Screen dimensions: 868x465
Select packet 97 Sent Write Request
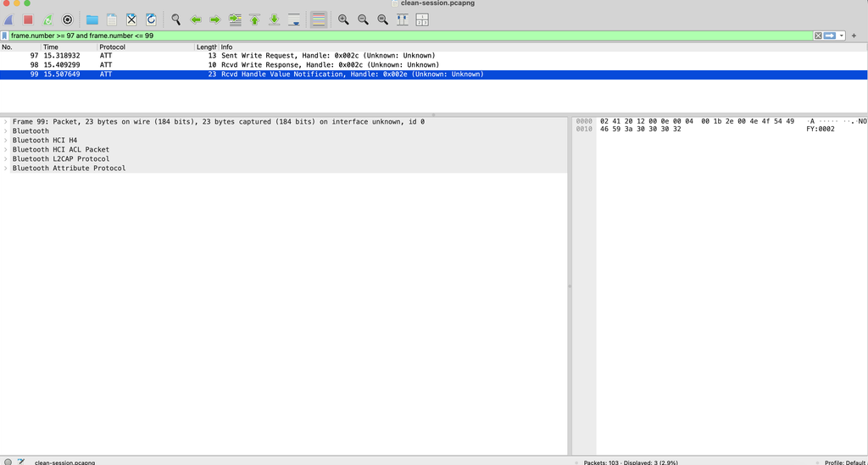(x=433, y=55)
